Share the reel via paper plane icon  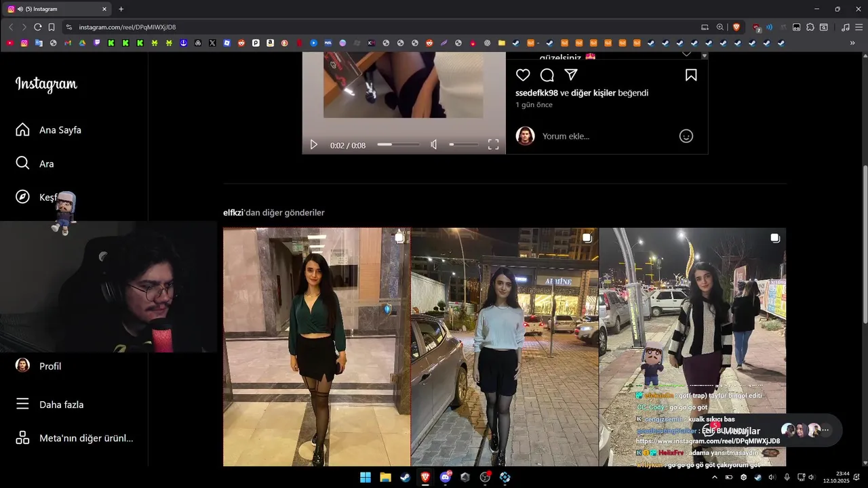[x=571, y=75]
